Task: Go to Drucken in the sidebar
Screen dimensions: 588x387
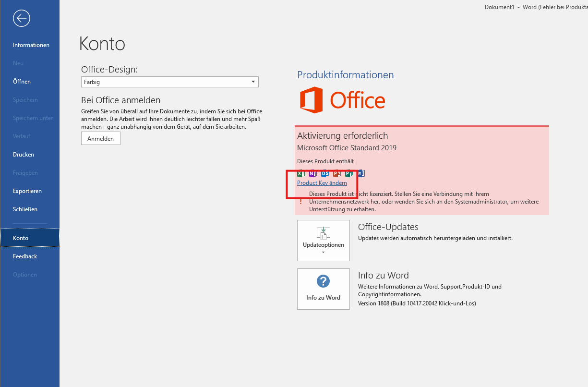Action: tap(24, 155)
